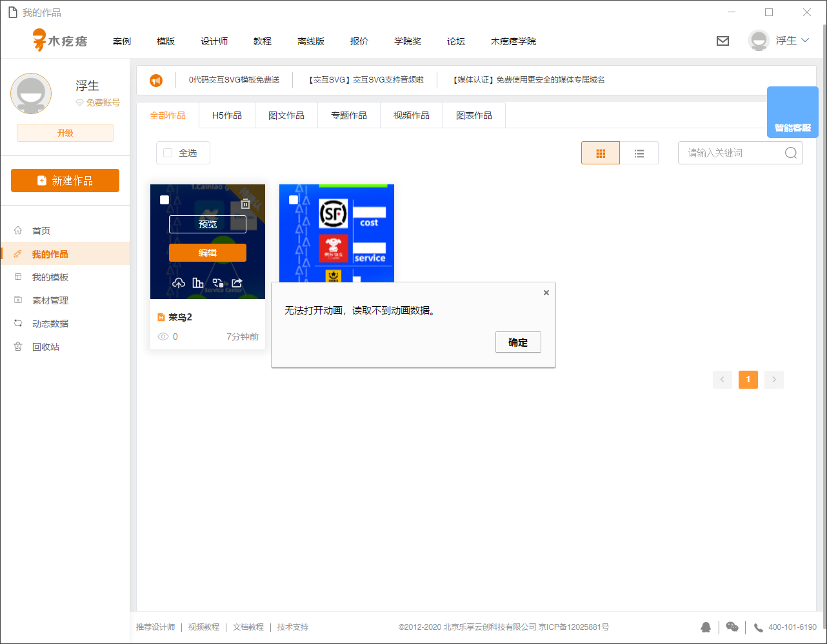Viewport: 827px width, 644px height.
Task: Open 设计师 in top navigation
Action: coord(214,41)
